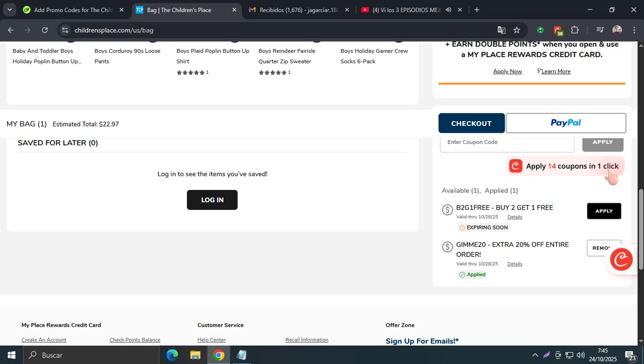Open Help Center footer link
This screenshot has width=644, height=364.
click(x=211, y=340)
